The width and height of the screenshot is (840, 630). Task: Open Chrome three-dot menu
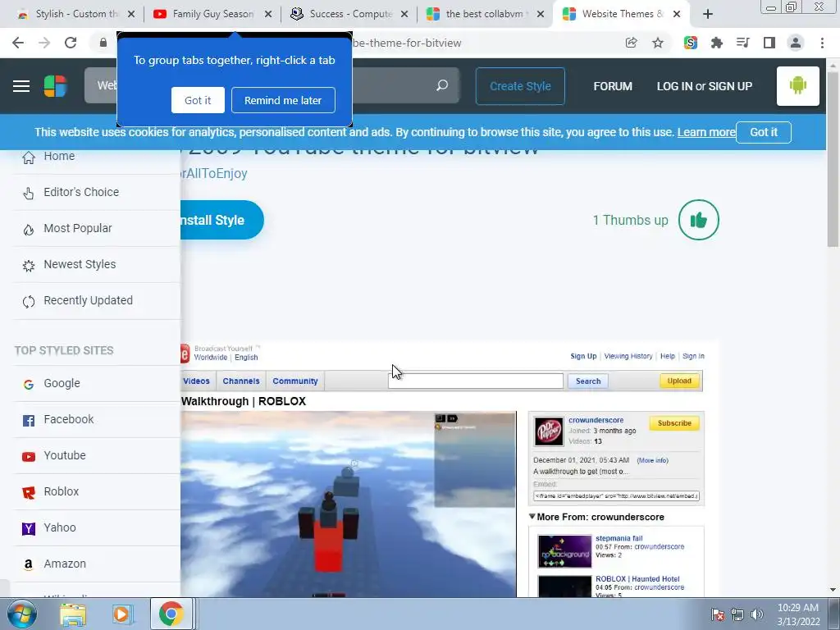tap(822, 43)
